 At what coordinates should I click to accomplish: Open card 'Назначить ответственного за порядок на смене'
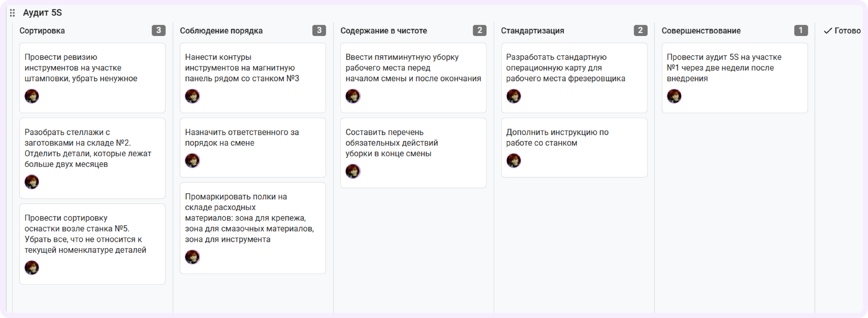(x=253, y=147)
